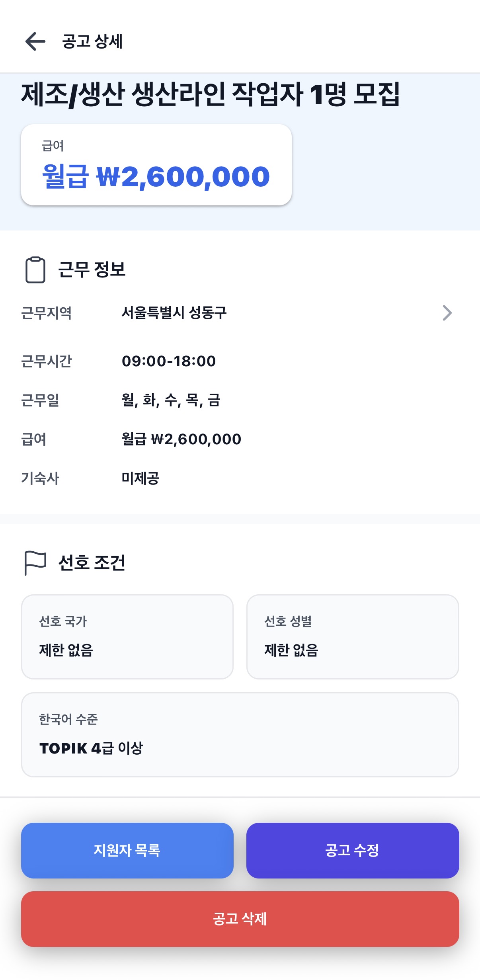Tap the 한국어 수준 TOPIK card

point(240,734)
